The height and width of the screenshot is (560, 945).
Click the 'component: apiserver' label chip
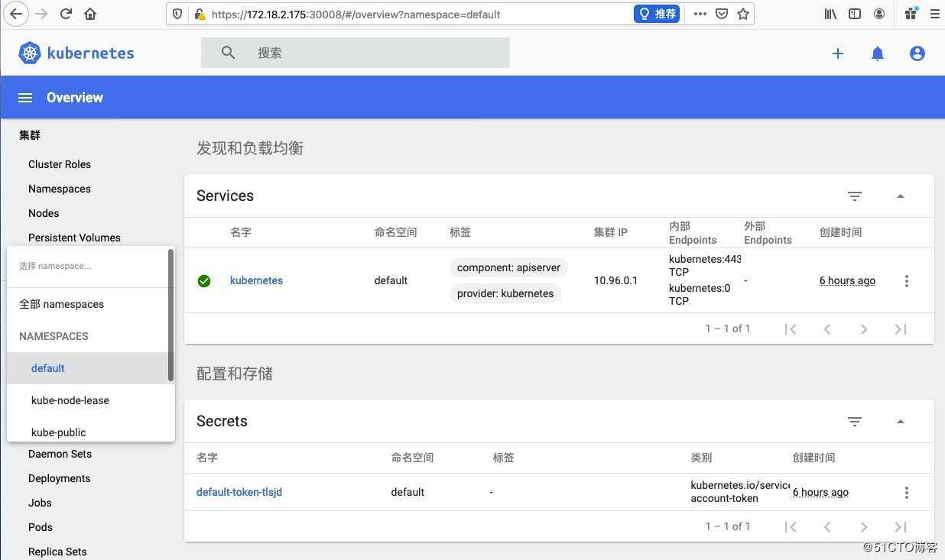tap(508, 267)
